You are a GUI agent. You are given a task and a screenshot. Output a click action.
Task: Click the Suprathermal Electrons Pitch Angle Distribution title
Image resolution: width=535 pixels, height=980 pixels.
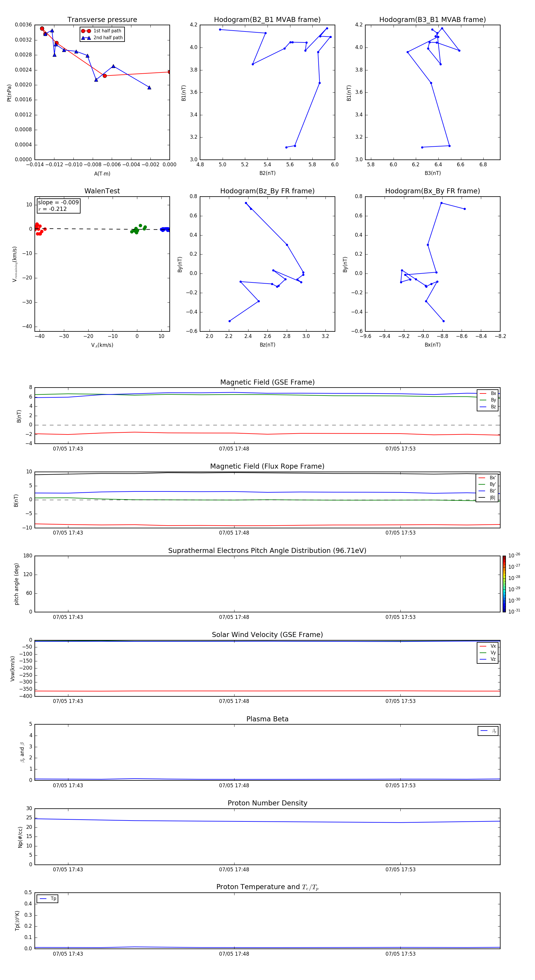pyautogui.click(x=267, y=551)
